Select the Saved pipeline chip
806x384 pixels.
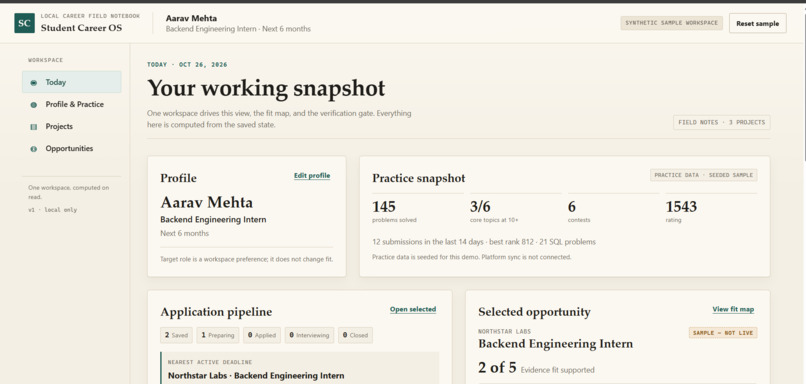[x=176, y=335]
